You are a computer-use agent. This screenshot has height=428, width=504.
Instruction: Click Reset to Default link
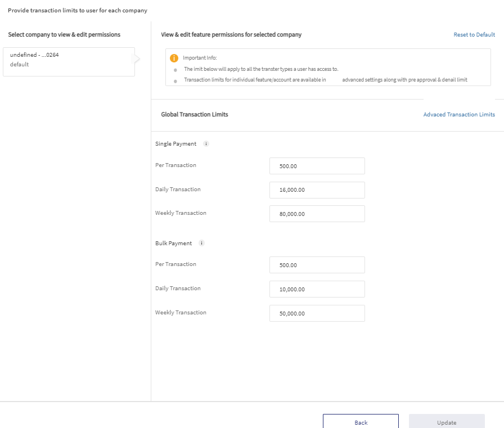[474, 34]
